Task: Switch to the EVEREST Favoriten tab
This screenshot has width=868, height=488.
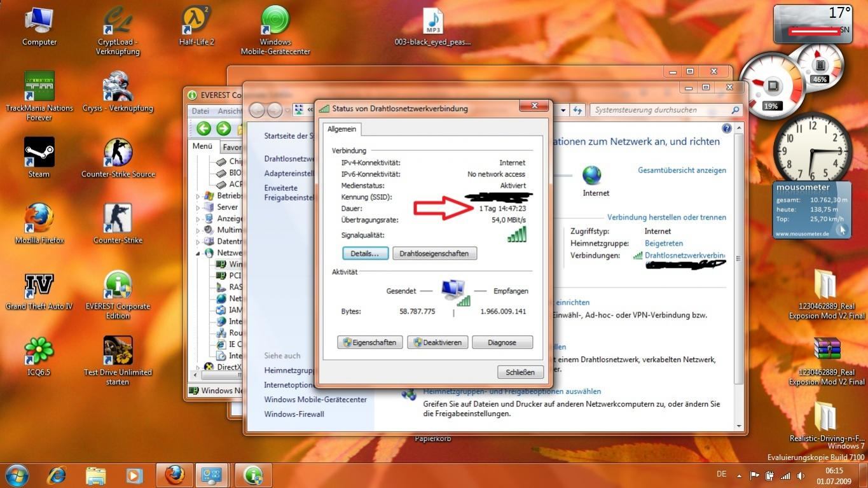Action: 231,147
